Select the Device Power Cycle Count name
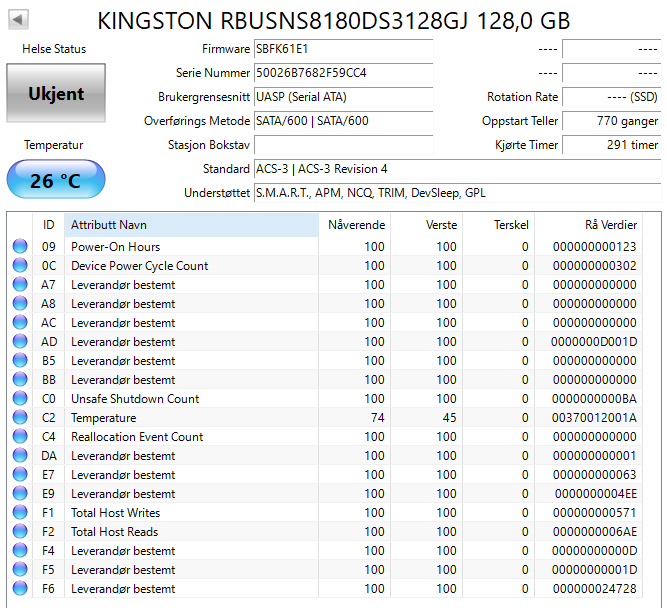Viewport: 667px width, 608px height. (140, 266)
